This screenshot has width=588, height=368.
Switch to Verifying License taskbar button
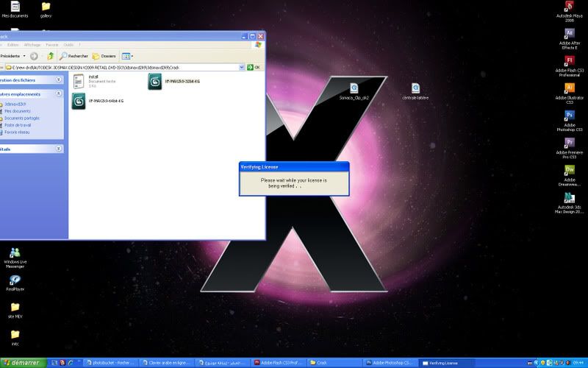point(446,363)
